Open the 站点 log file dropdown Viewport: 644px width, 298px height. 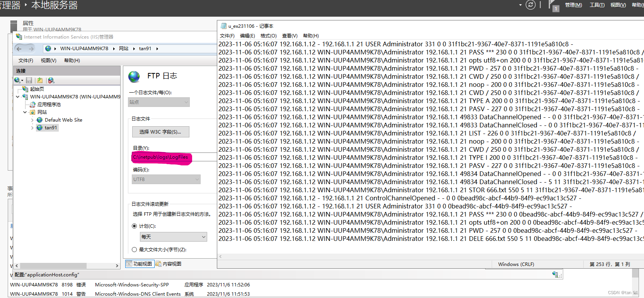(x=159, y=102)
